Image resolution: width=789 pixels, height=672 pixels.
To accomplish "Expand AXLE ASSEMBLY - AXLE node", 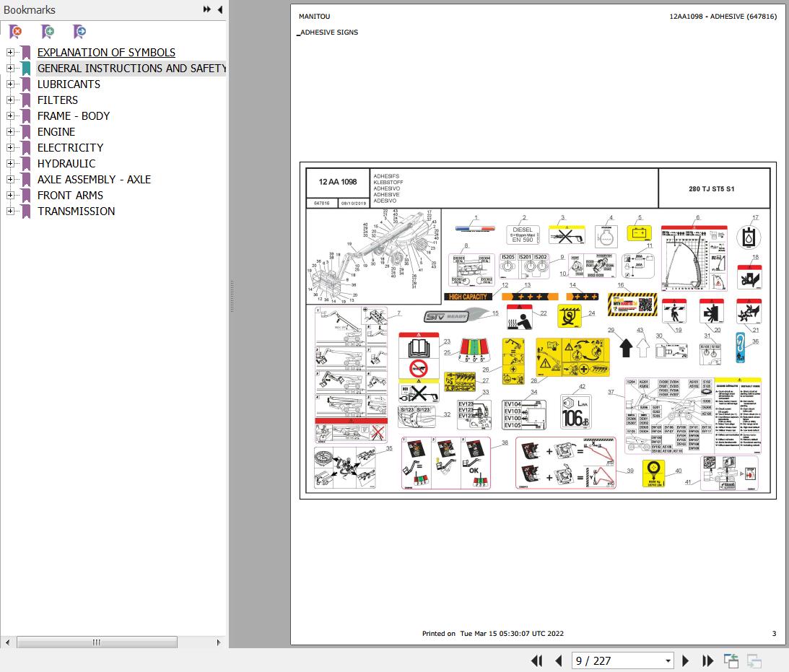I will click(x=10, y=179).
